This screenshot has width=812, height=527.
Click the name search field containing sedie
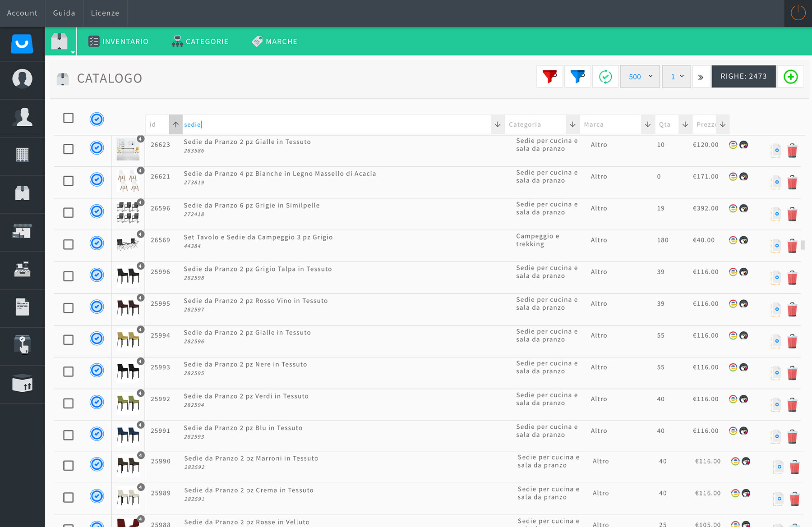(337, 124)
